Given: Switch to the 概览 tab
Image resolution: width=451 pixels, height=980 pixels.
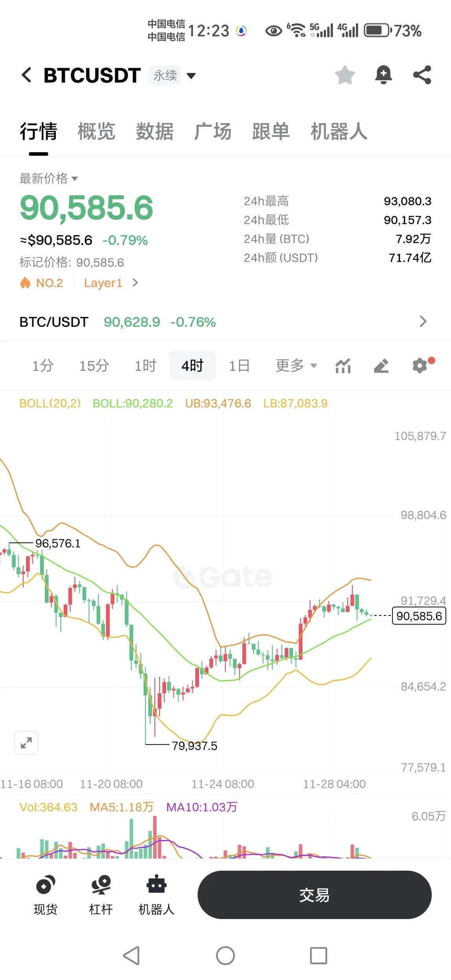Looking at the screenshot, I should click(97, 131).
